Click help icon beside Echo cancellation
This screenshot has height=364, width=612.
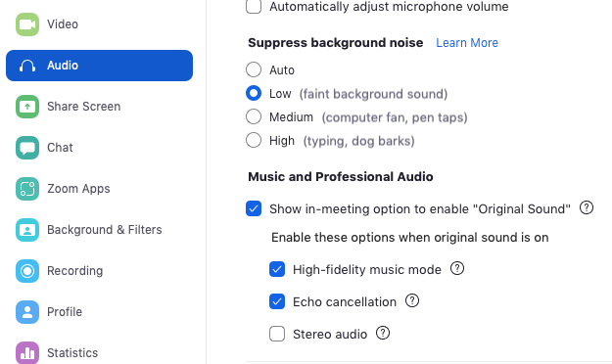click(x=412, y=300)
